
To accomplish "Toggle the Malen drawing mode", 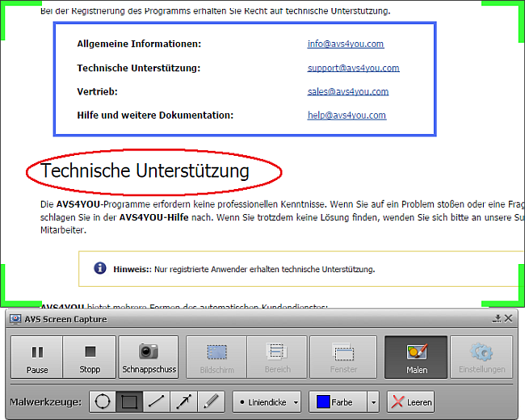I will pos(416,357).
